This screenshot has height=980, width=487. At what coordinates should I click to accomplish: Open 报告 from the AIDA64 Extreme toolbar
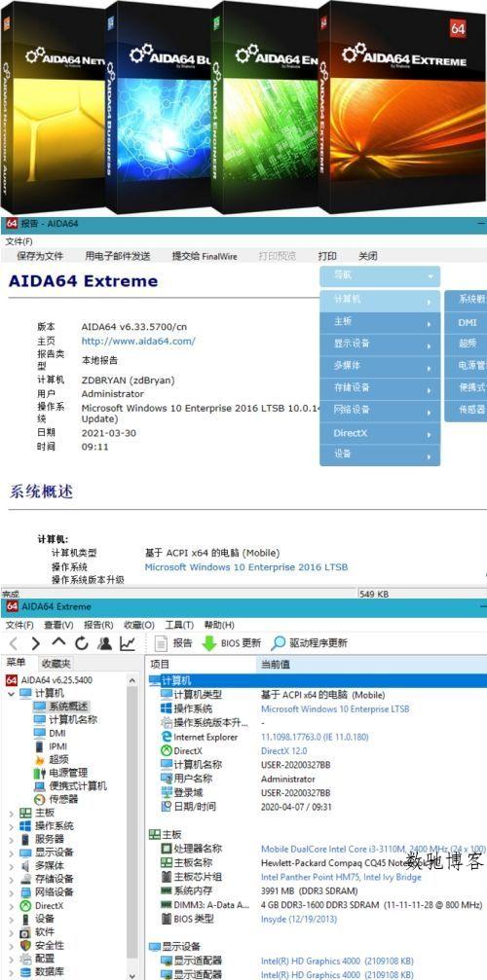point(173,643)
